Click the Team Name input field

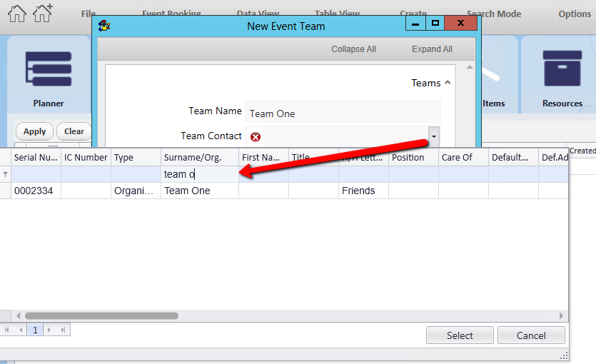(343, 113)
